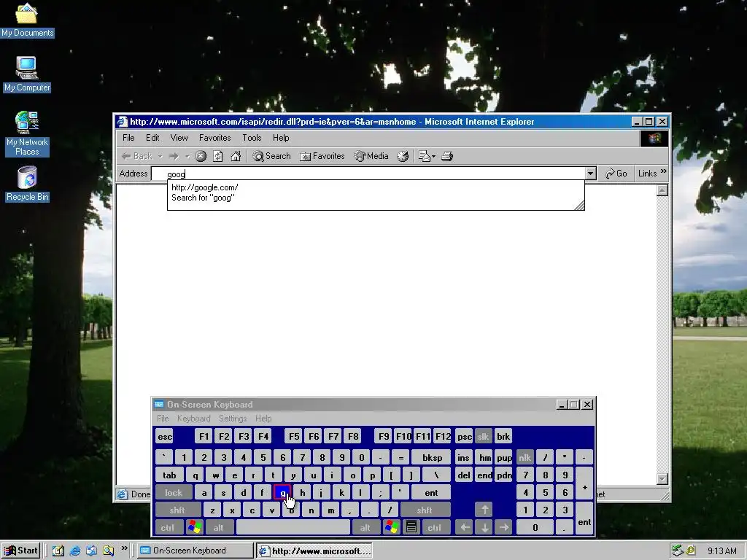The image size is (747, 560).
Task: Click the Outlook Express Quick Launch icon
Action: (91, 551)
